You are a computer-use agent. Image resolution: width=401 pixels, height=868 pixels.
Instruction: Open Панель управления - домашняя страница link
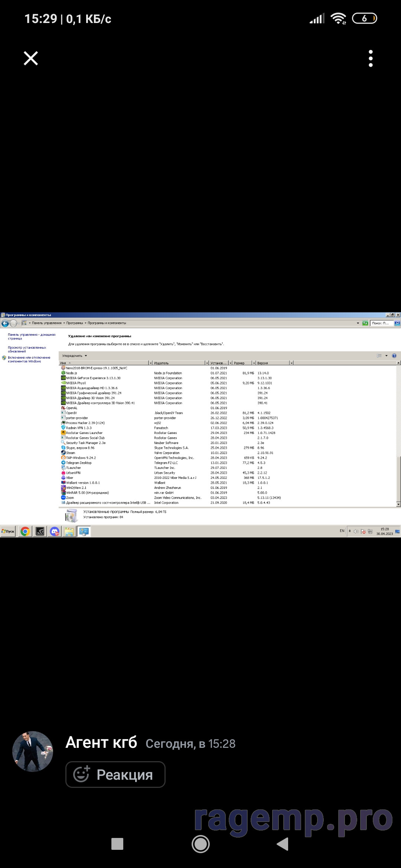(32, 336)
